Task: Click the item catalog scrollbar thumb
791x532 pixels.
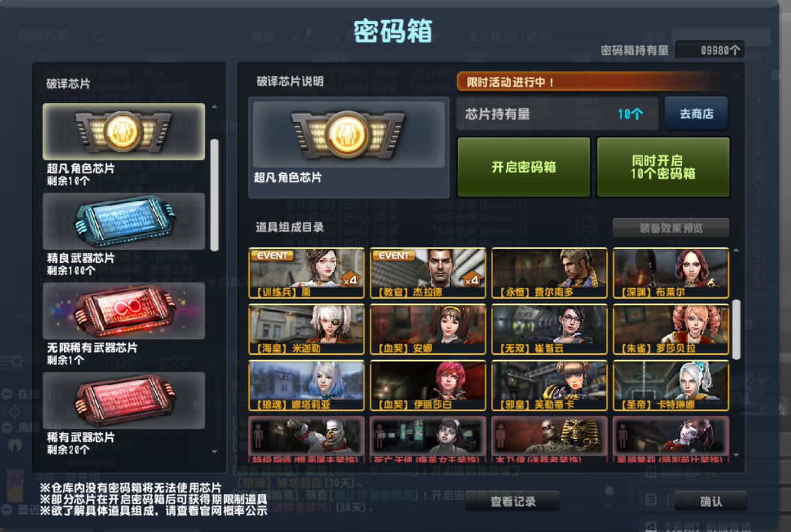Action: [736, 330]
